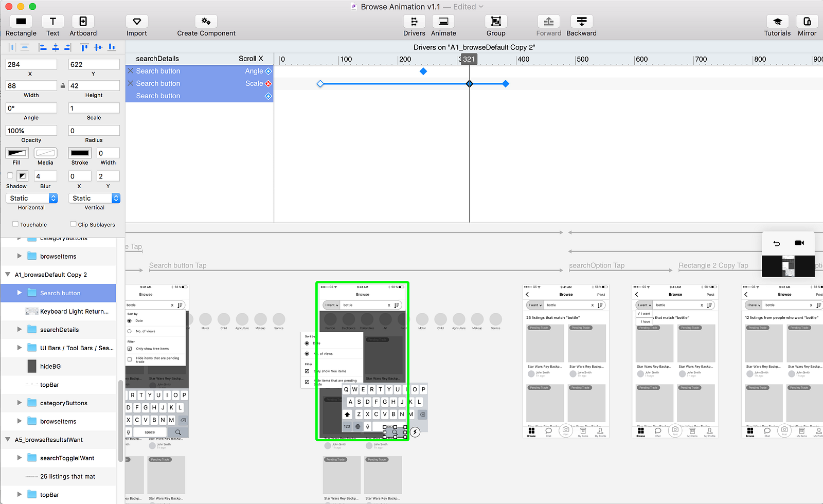
Task: Align layers to left edge icon
Action: [x=43, y=47]
